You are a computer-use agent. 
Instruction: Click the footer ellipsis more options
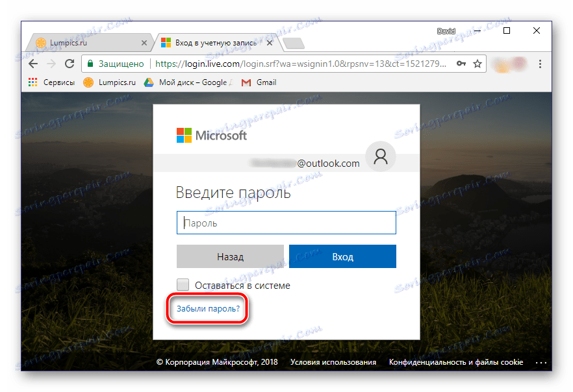tap(541, 363)
